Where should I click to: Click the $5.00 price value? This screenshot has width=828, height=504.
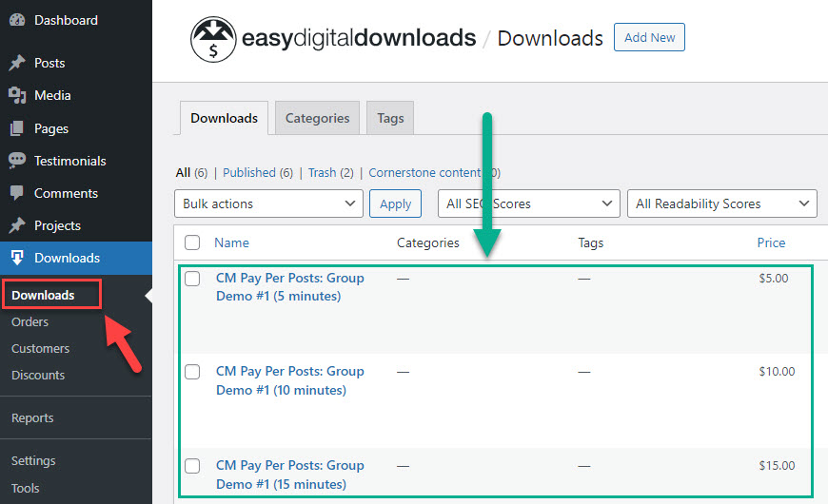(774, 278)
